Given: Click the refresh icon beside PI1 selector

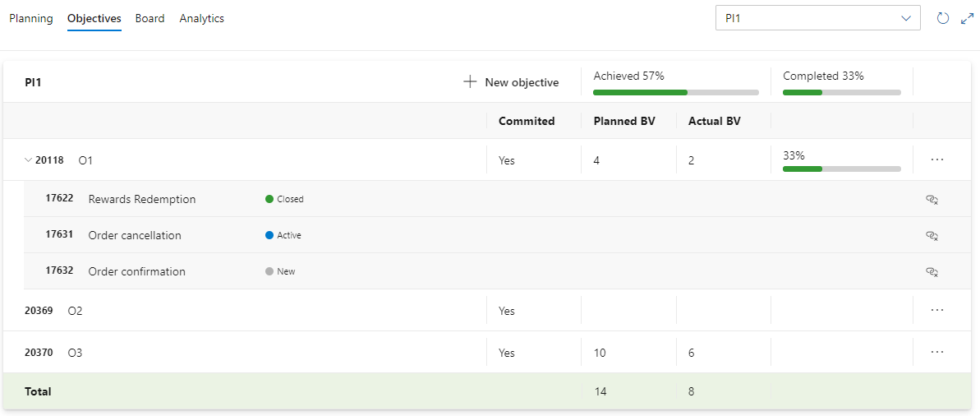Looking at the screenshot, I should point(943,18).
